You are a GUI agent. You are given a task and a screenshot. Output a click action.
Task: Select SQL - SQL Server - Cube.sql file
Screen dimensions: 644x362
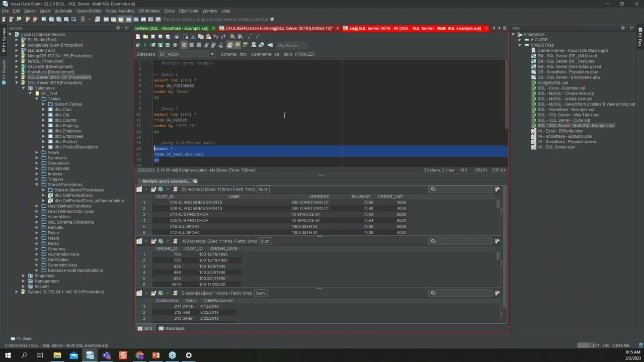coord(563,120)
